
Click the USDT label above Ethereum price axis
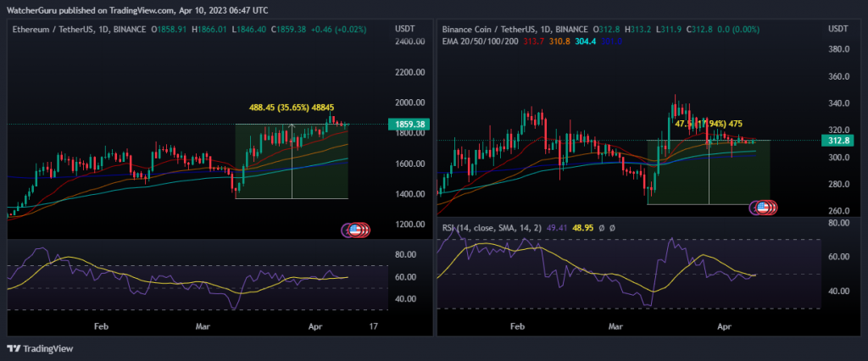pyautogui.click(x=403, y=29)
